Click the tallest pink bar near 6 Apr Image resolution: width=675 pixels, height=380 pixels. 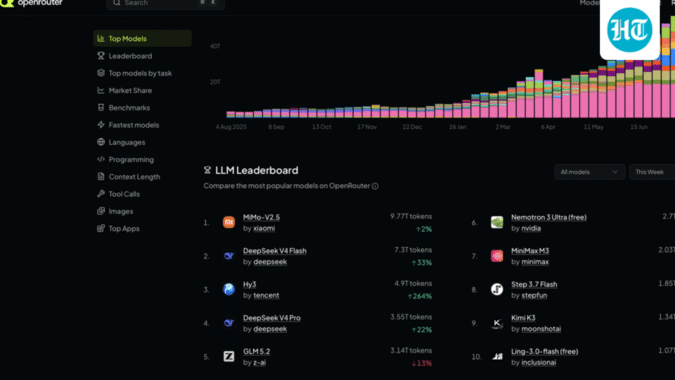539,93
